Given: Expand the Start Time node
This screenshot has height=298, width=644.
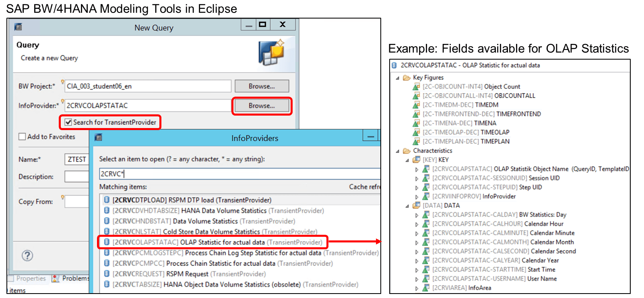Looking at the screenshot, I should pyautogui.click(x=417, y=270).
